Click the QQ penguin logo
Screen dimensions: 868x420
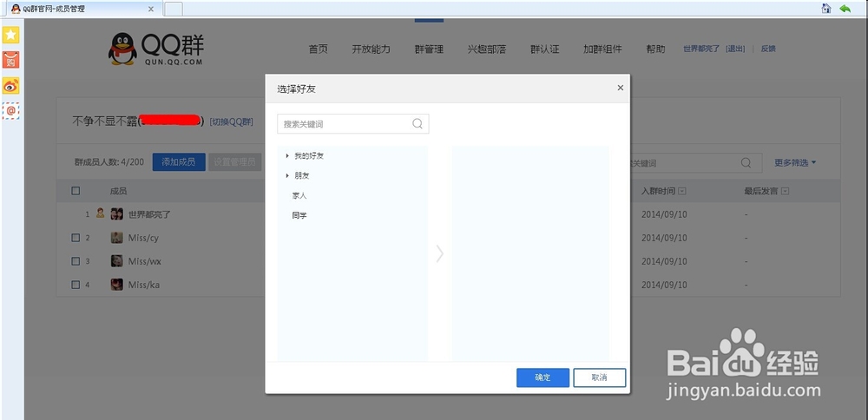click(122, 49)
